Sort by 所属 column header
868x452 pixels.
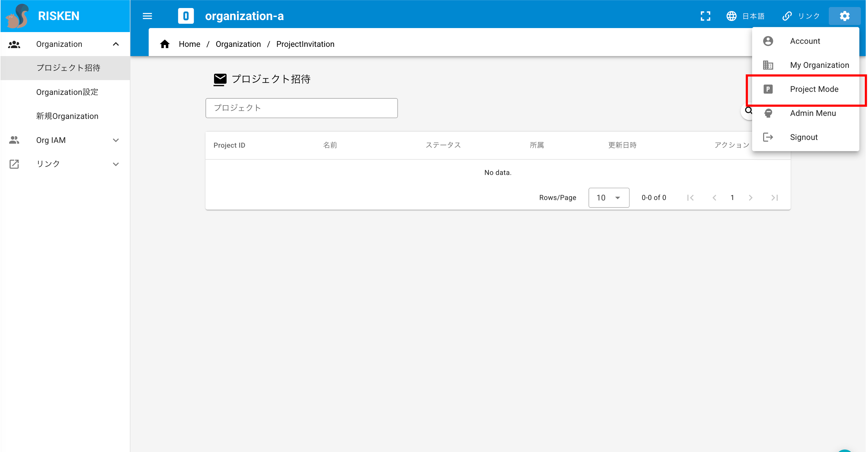537,145
